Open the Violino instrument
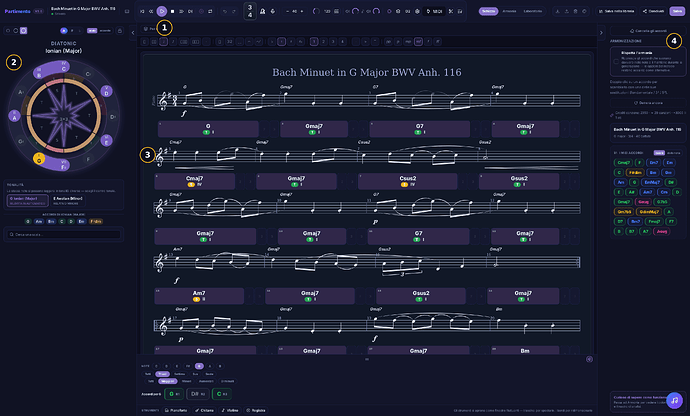The height and width of the screenshot is (416, 690). pyautogui.click(x=230, y=410)
